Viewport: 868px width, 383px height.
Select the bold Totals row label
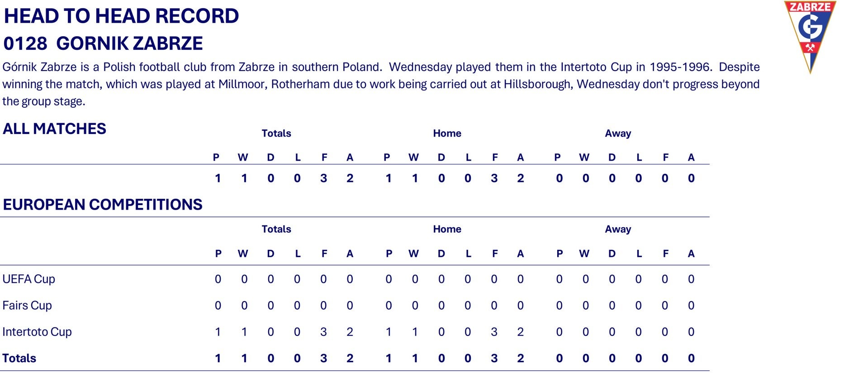[19, 359]
